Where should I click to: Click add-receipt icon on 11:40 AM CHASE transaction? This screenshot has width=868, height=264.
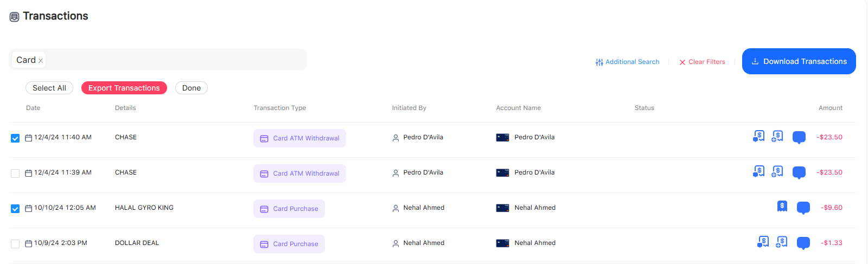[777, 136]
